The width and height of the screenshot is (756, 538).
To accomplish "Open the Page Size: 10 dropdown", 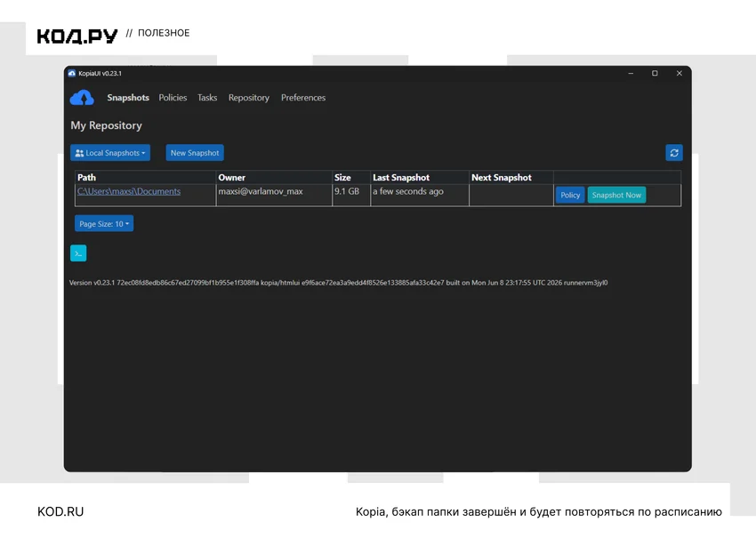I will click(x=104, y=224).
